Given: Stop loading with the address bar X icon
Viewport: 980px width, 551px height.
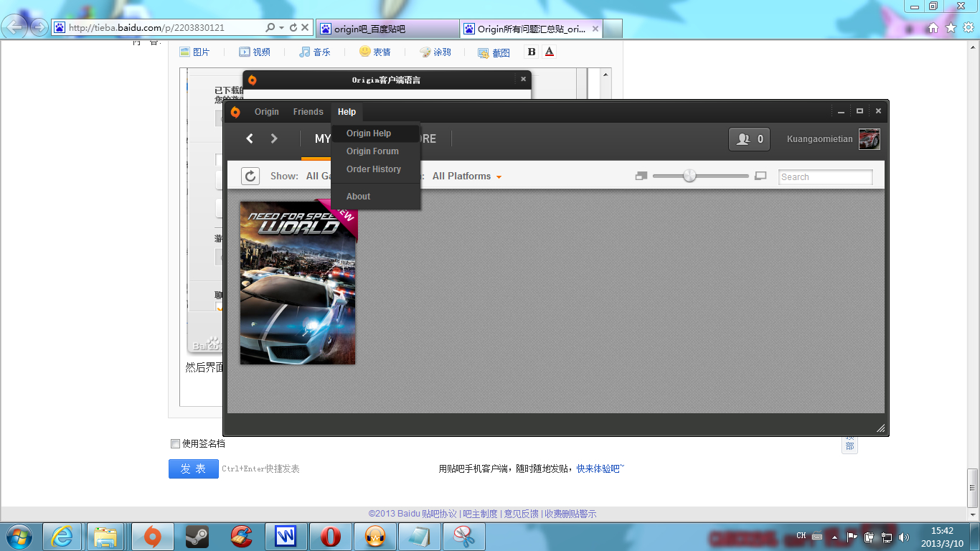Looking at the screenshot, I should pyautogui.click(x=305, y=27).
